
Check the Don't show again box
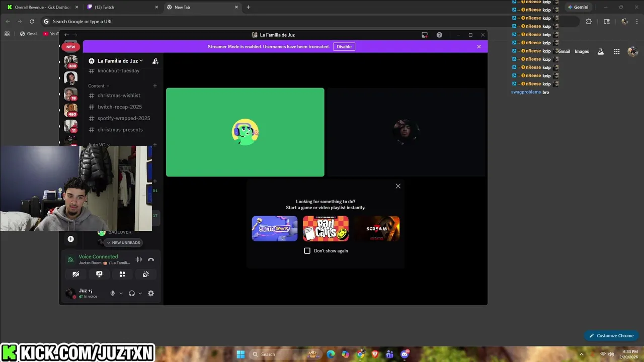click(307, 251)
